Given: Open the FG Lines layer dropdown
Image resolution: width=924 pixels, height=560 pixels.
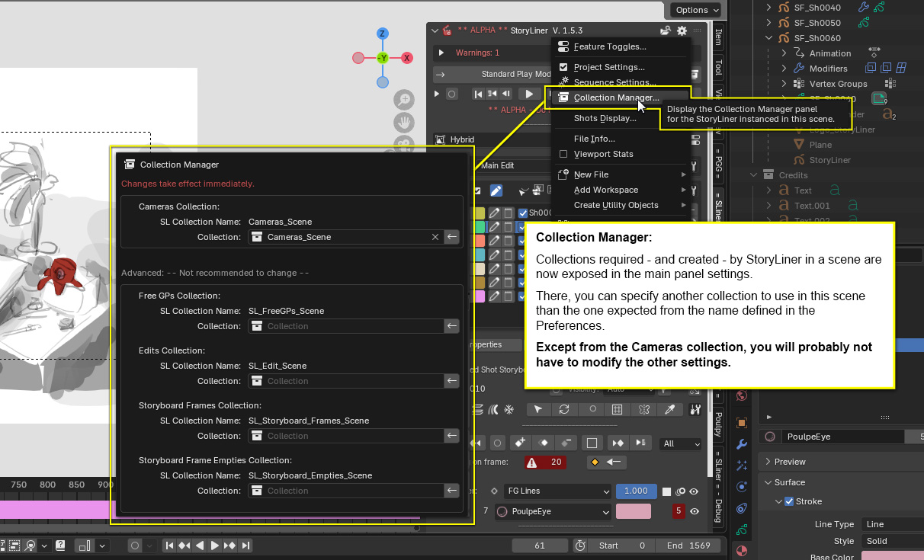Looking at the screenshot, I should [x=556, y=491].
